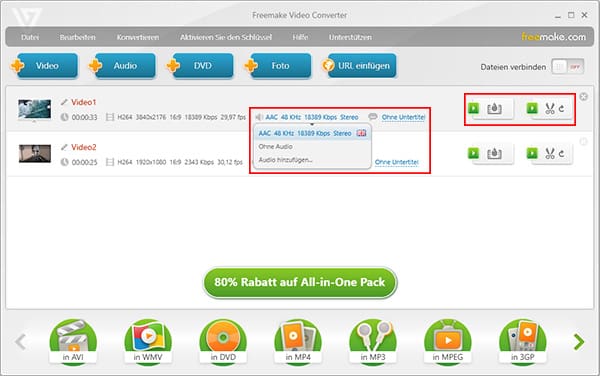The width and height of the screenshot is (600, 376).
Task: Select the Video1 title text
Action: [x=84, y=102]
